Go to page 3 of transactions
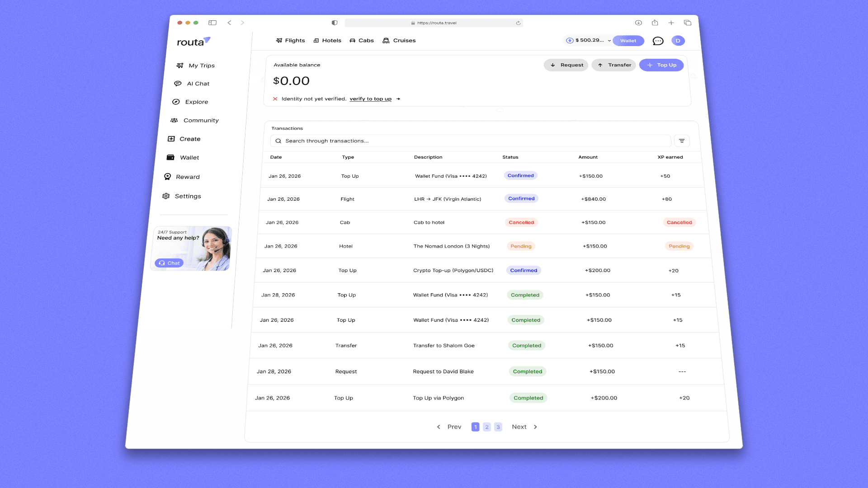Image resolution: width=868 pixels, height=488 pixels. [498, 427]
